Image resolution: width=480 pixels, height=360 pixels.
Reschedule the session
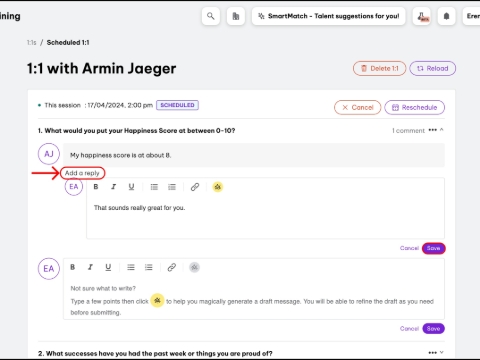click(x=415, y=107)
